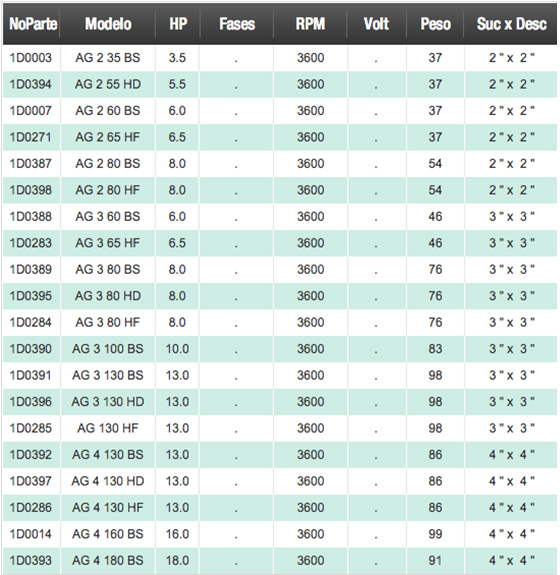Click the HP column header
The height and width of the screenshot is (575, 560).
tap(178, 24)
